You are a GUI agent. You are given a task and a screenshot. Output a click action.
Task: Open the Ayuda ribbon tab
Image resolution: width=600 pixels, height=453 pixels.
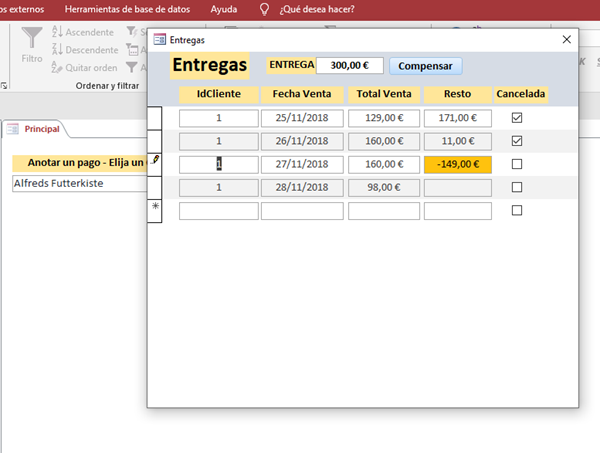(224, 10)
